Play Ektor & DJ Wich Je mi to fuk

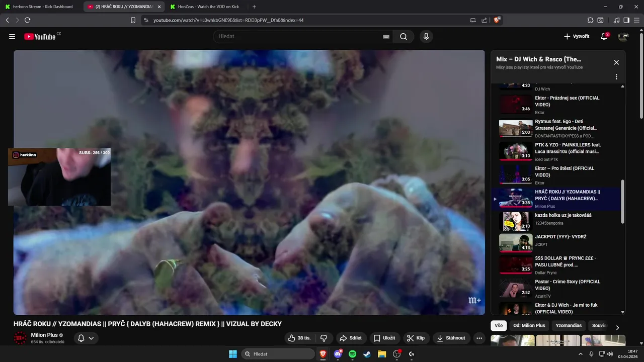(x=557, y=308)
